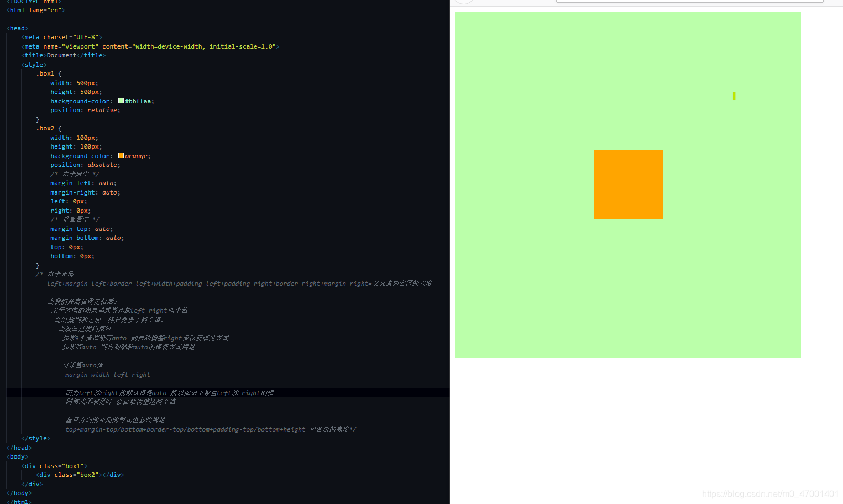Screen dimensions: 843x504
Task: Click the 'margin-top: auto' declaration
Action: point(82,229)
